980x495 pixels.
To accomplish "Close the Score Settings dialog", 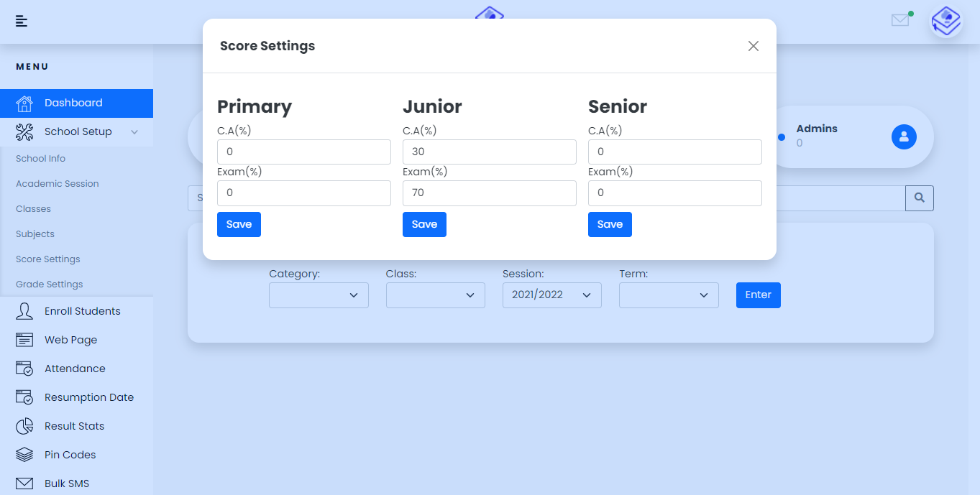I will click(x=753, y=46).
